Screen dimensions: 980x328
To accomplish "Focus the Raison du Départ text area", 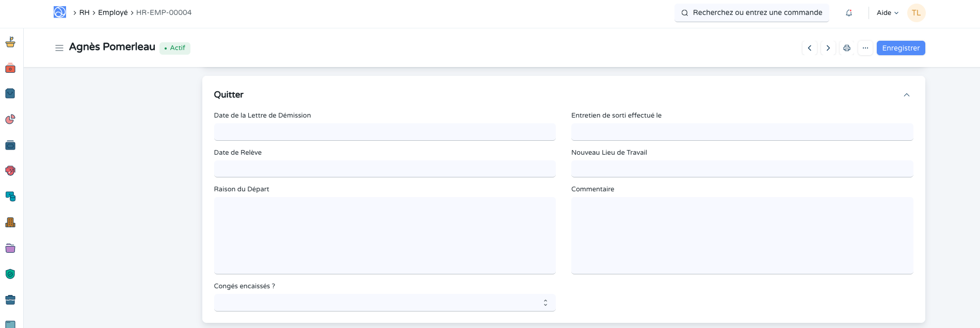I will pyautogui.click(x=384, y=235).
